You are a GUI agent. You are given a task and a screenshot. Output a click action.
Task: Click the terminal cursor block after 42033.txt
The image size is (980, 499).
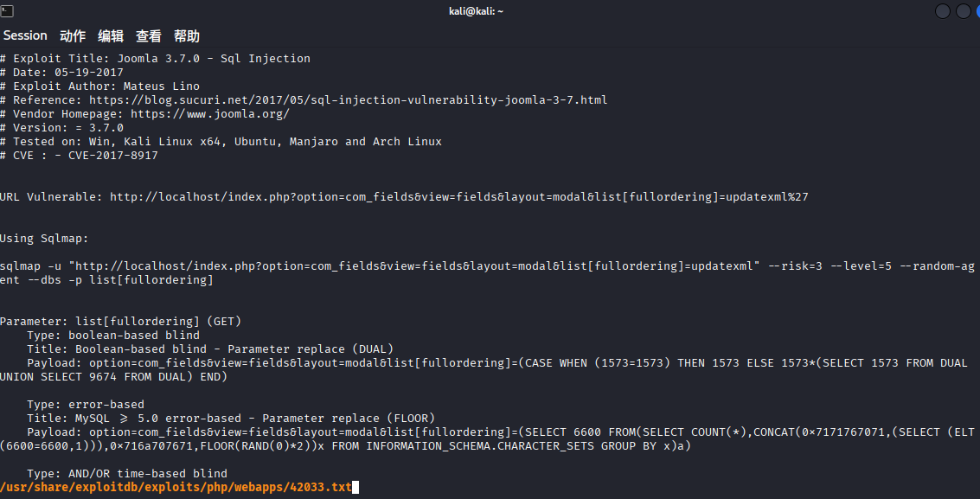click(355, 487)
